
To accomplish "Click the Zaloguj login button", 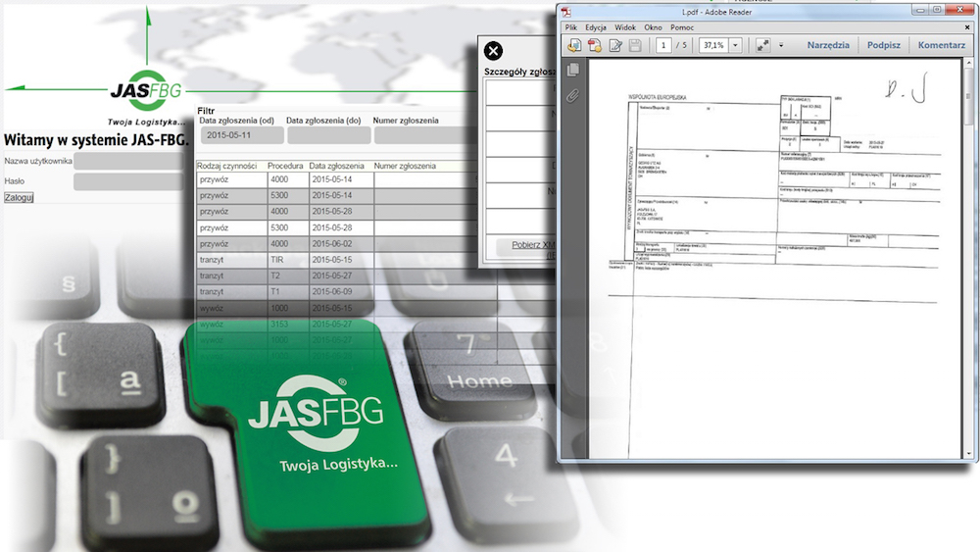I will coord(19,197).
